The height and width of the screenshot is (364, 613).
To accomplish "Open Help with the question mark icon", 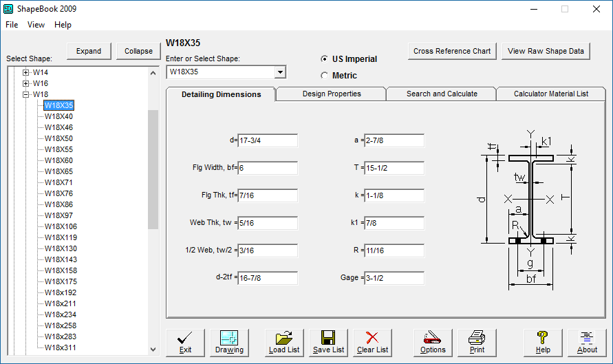I will [x=543, y=343].
